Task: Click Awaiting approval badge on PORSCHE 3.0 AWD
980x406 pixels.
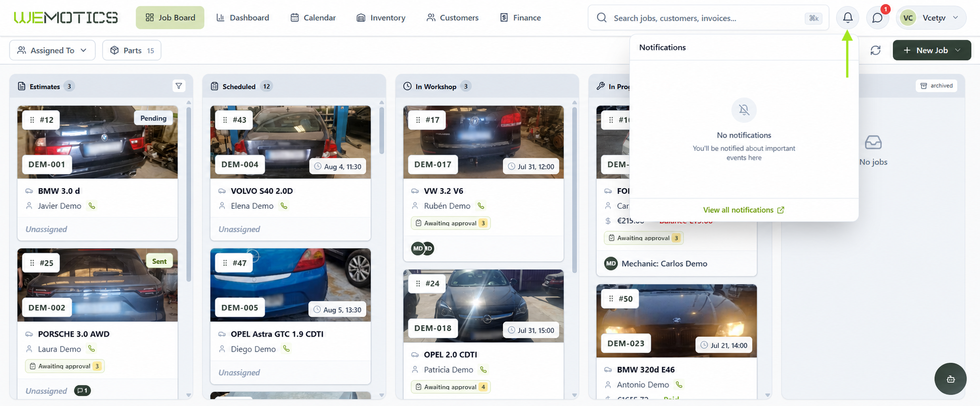Action: 65,366
